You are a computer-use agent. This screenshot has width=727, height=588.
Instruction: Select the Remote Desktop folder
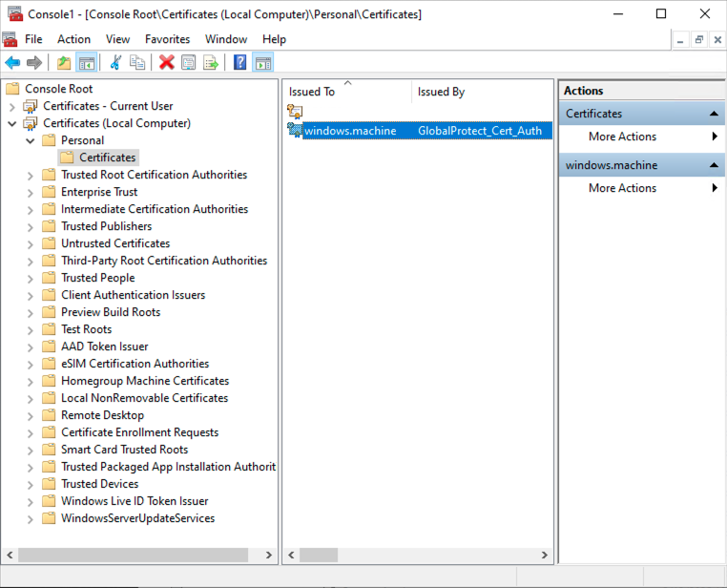pyautogui.click(x=102, y=415)
